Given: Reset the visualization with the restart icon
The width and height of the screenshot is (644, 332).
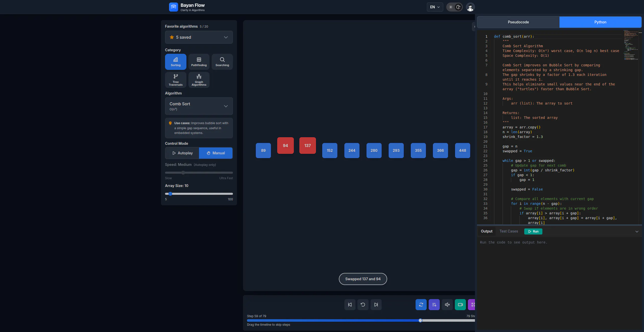Looking at the screenshot, I should point(363,305).
